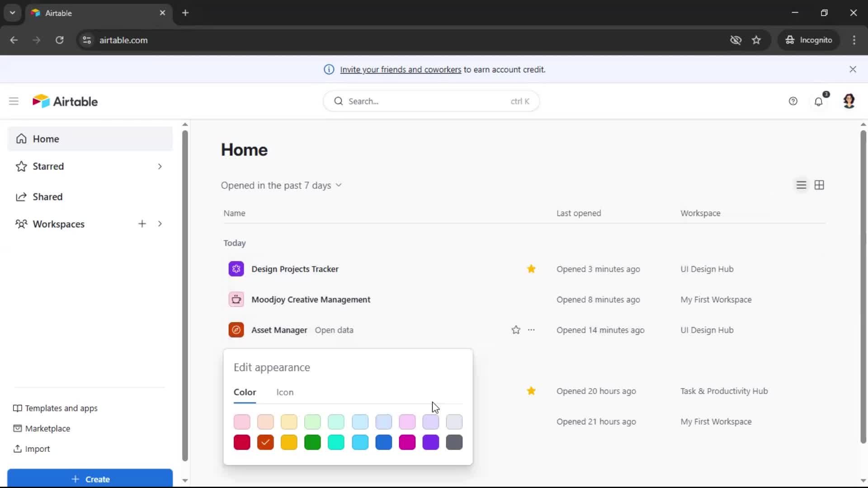This screenshot has height=488, width=868.
Task: Open Moodjoy Creative Management base
Action: (311, 300)
